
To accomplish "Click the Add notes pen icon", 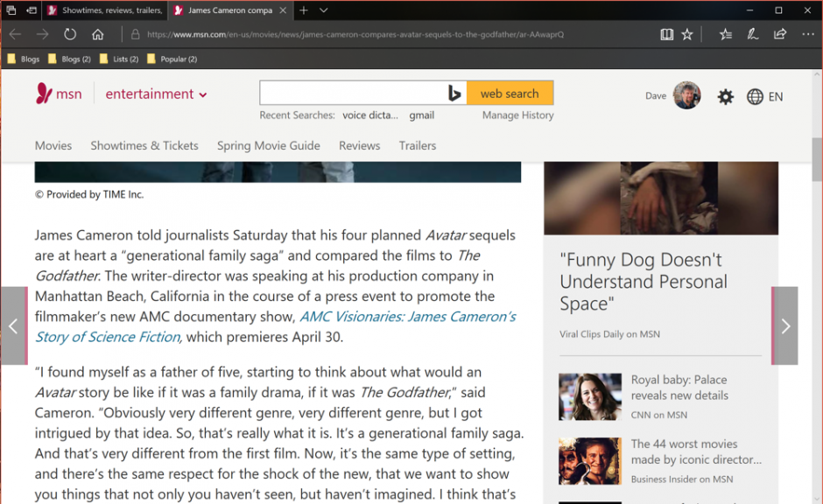I will point(752,34).
